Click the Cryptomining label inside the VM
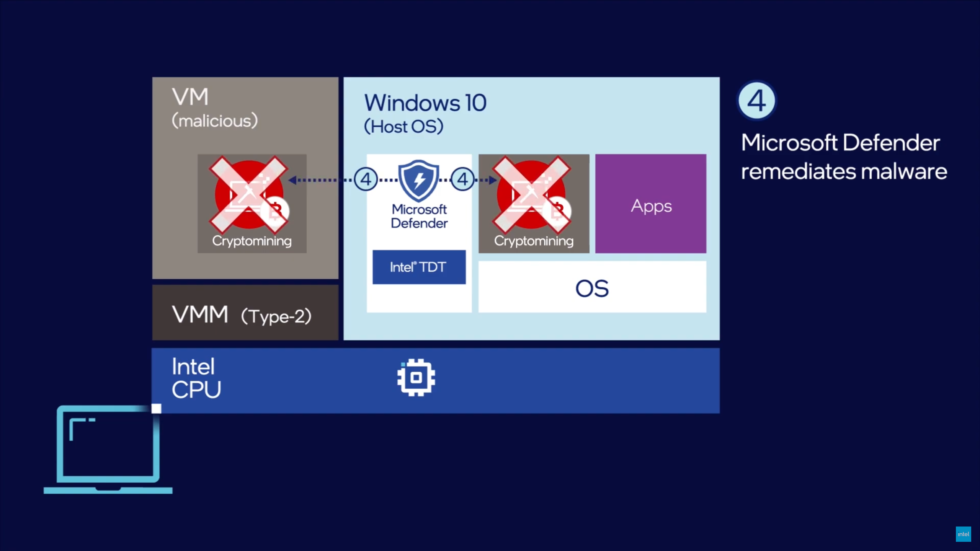 click(x=252, y=241)
